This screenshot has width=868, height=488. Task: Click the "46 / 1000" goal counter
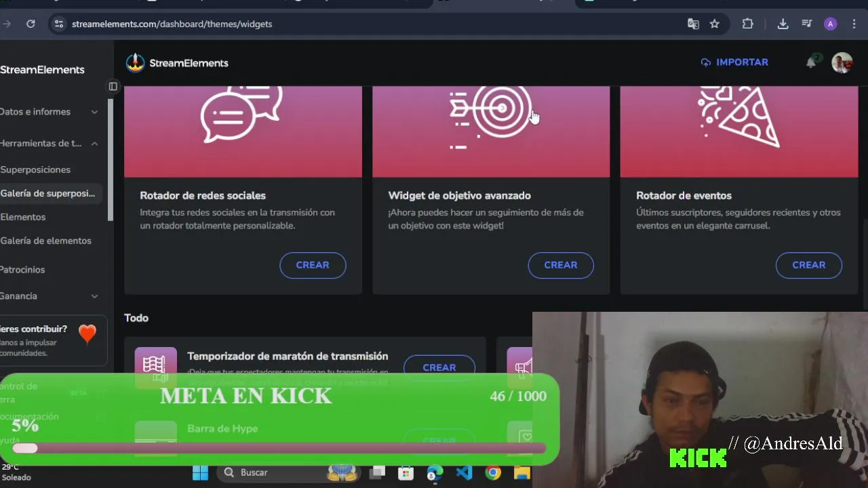click(x=518, y=396)
